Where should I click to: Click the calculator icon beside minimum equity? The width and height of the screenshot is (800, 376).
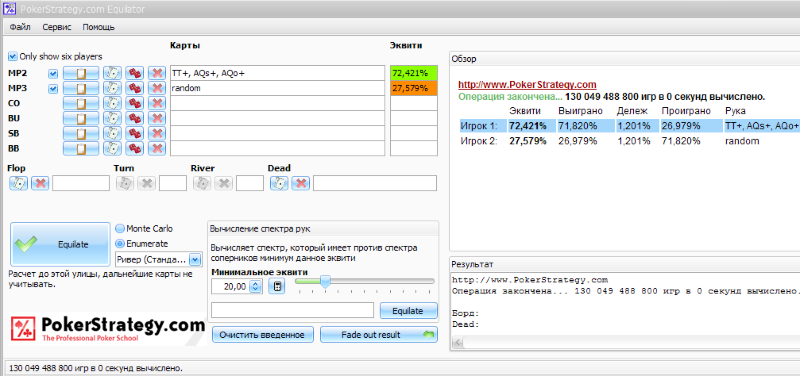tap(277, 286)
